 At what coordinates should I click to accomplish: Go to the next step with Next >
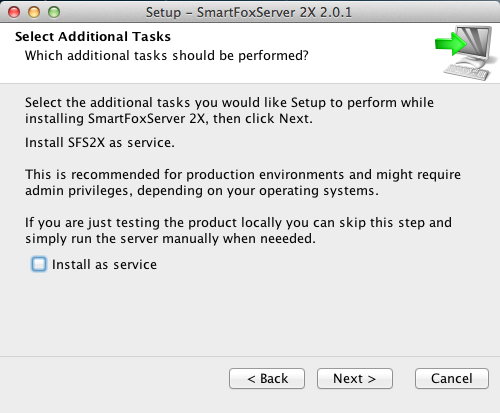coord(355,379)
